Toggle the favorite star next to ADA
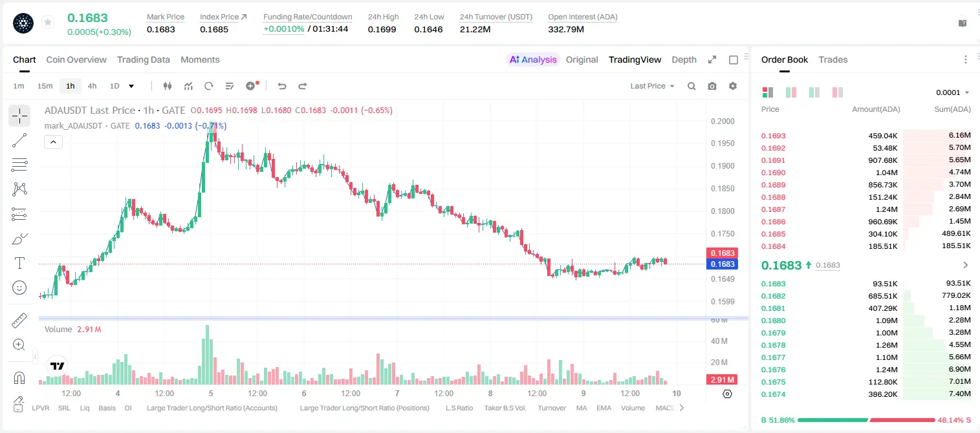The width and height of the screenshot is (980, 433). 48,23
